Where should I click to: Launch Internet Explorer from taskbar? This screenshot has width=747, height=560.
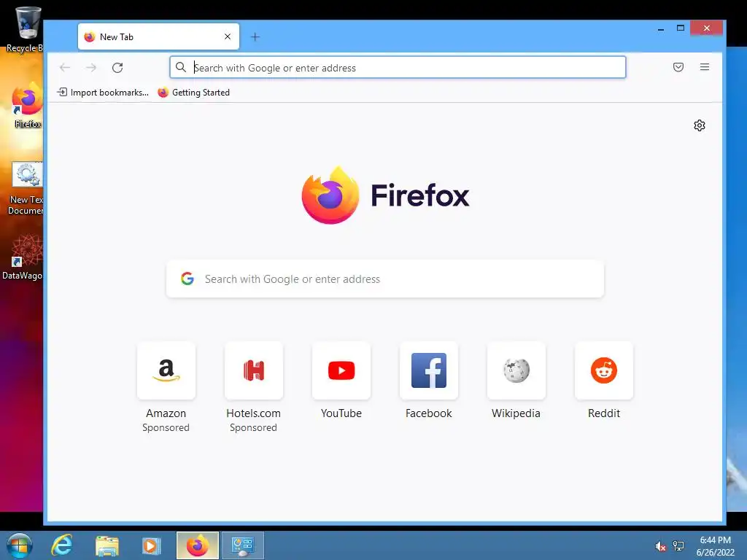pyautogui.click(x=62, y=545)
